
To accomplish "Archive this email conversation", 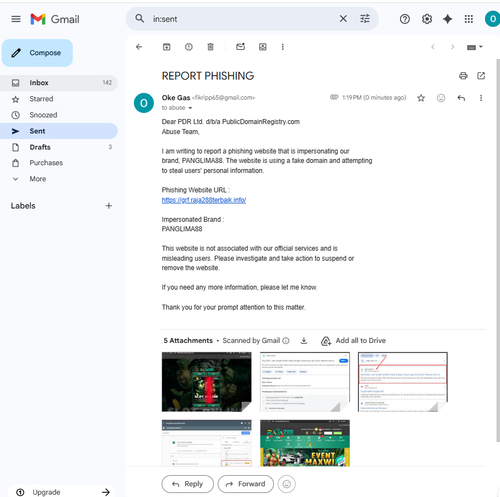I will 166,47.
